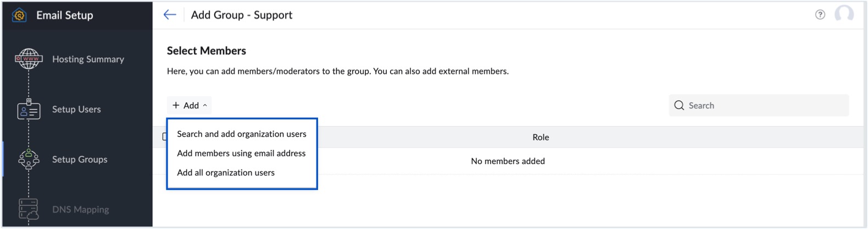Image resolution: width=868 pixels, height=229 pixels.
Task: Open the DNS Mapping step
Action: point(80,209)
